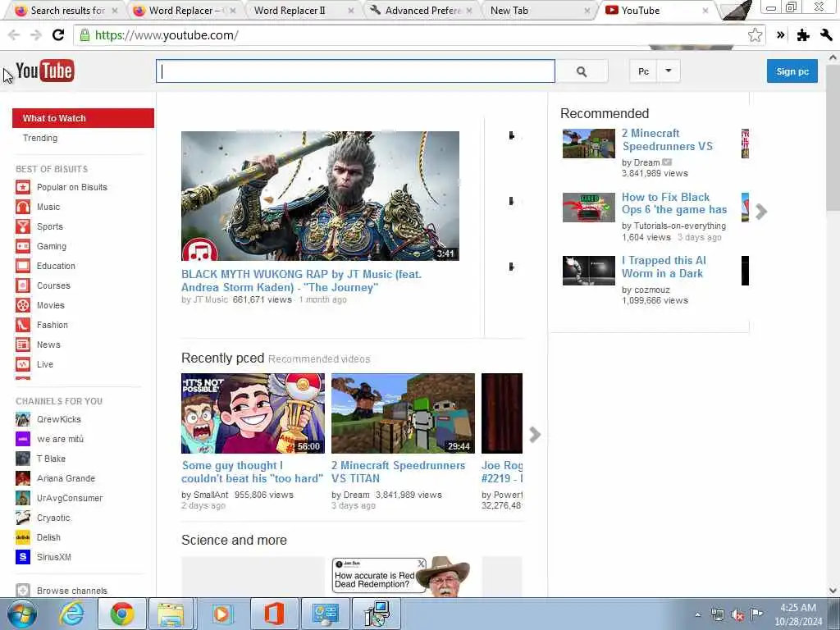
Task: Open Chrome from the taskbar
Action: pos(122,614)
